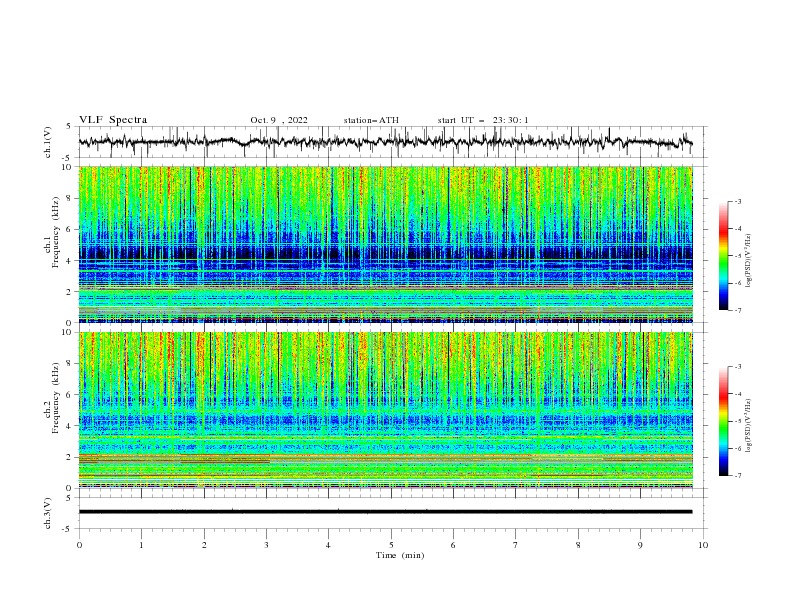Click the ch.3 flat voltage trace

[x=385, y=512]
